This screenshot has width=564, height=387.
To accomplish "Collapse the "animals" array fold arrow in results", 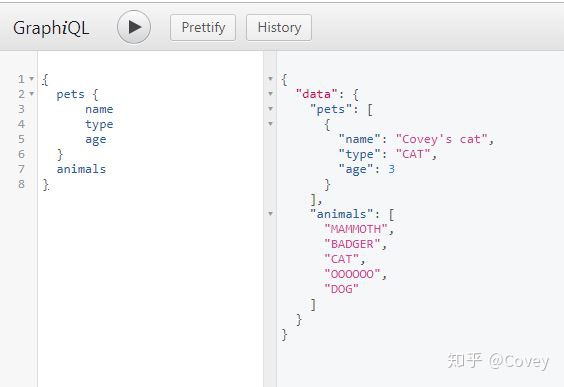I will [270, 214].
